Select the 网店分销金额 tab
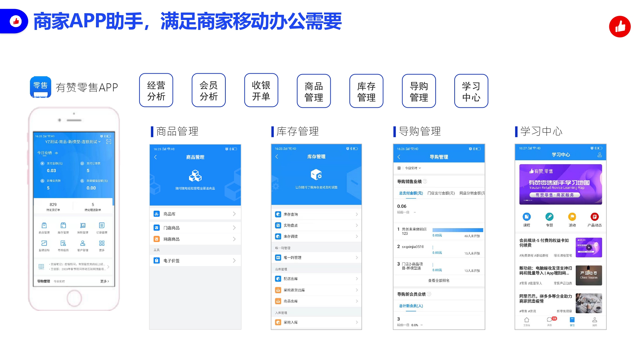 [x=472, y=193]
